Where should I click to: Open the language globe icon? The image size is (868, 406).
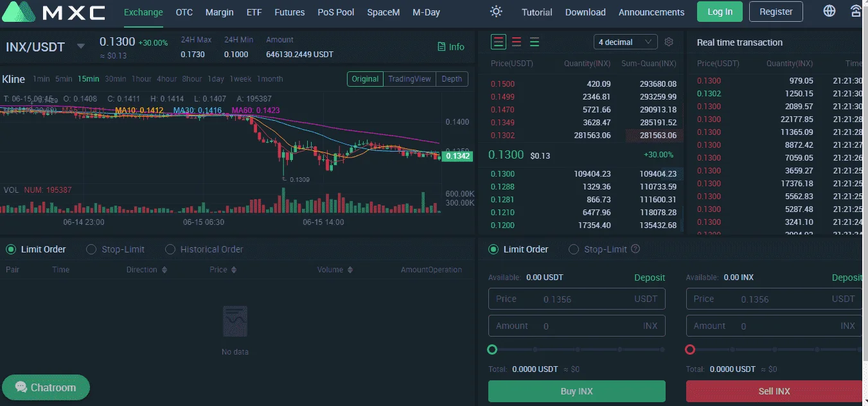pos(829,12)
